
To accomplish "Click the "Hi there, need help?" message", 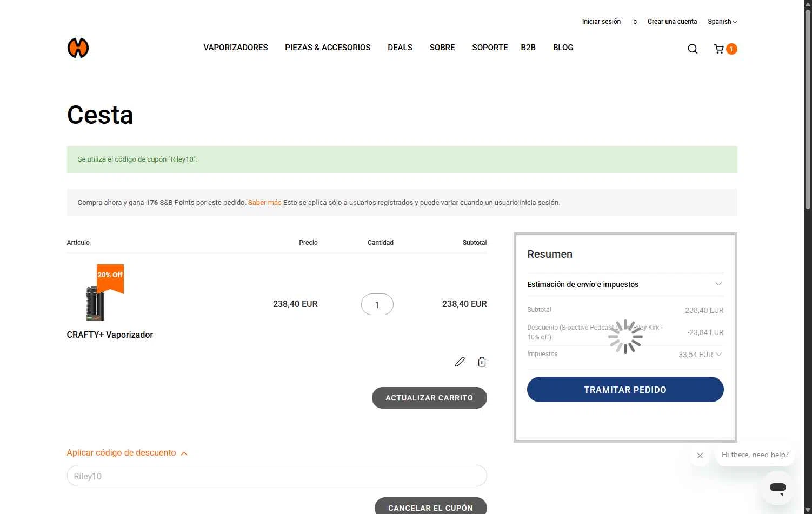I will click(755, 455).
